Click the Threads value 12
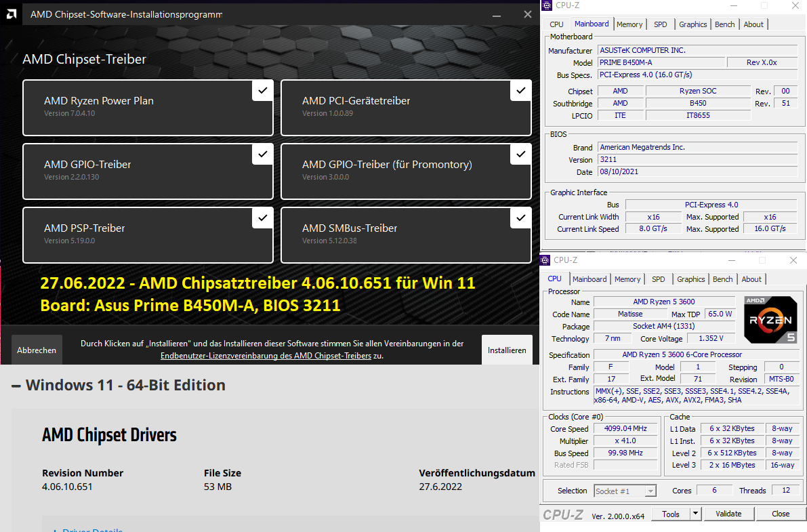The height and width of the screenshot is (532, 807). pyautogui.click(x=786, y=490)
